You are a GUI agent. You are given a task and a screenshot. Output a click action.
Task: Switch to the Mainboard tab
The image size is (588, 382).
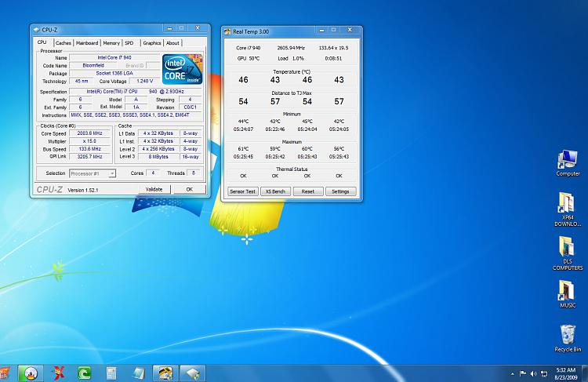87,43
